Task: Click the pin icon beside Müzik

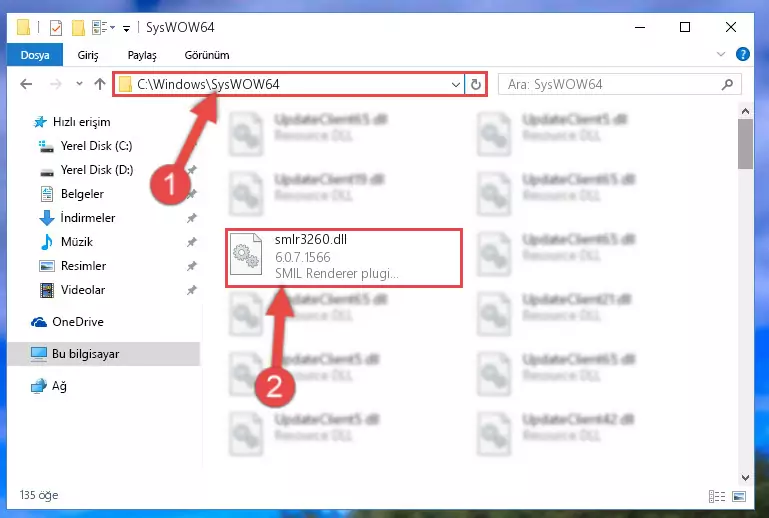Action: tap(191, 242)
